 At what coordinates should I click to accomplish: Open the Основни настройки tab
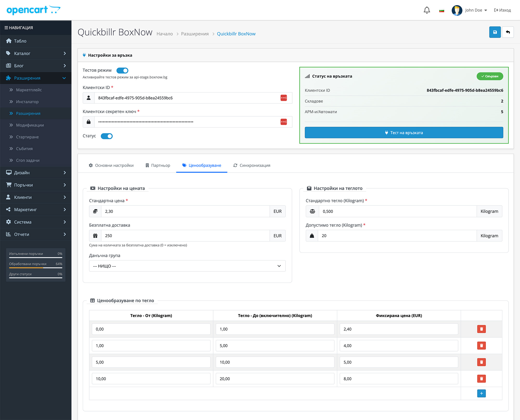coord(111,165)
